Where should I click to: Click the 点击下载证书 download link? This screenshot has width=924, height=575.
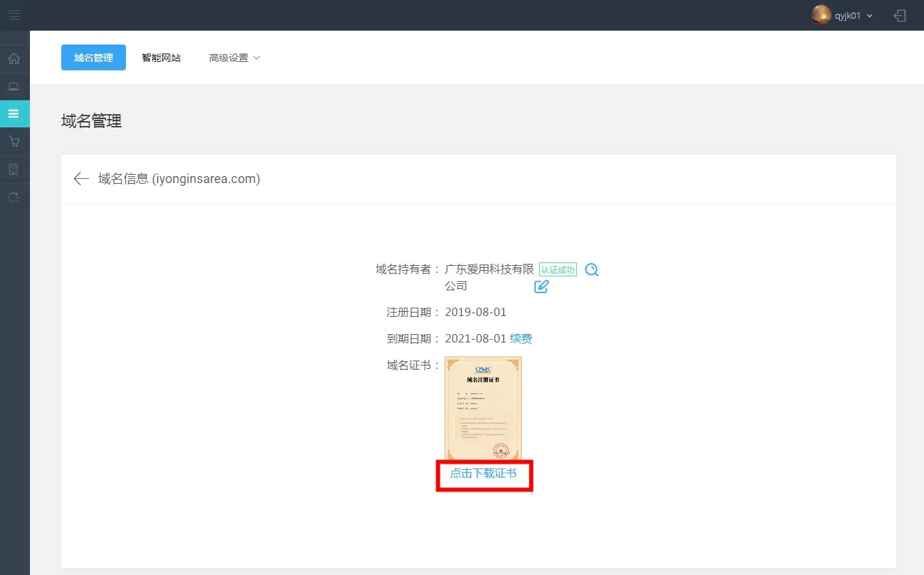pyautogui.click(x=484, y=473)
